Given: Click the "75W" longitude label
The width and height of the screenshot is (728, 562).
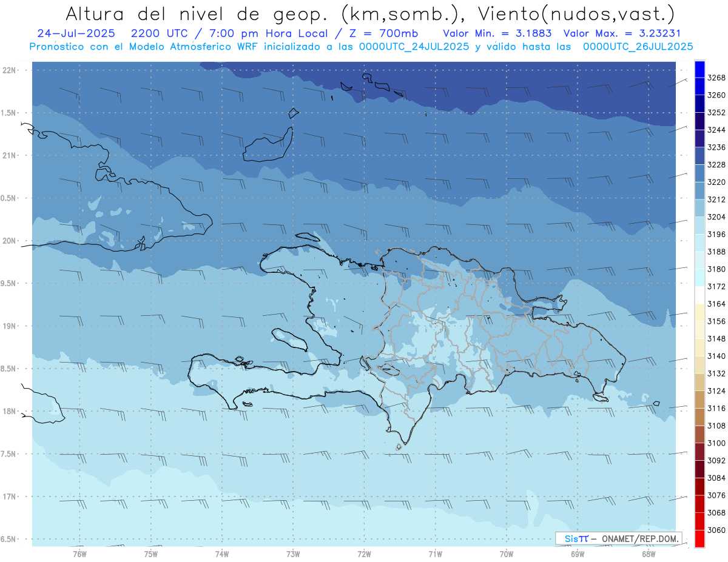Looking at the screenshot, I should click(x=151, y=554).
